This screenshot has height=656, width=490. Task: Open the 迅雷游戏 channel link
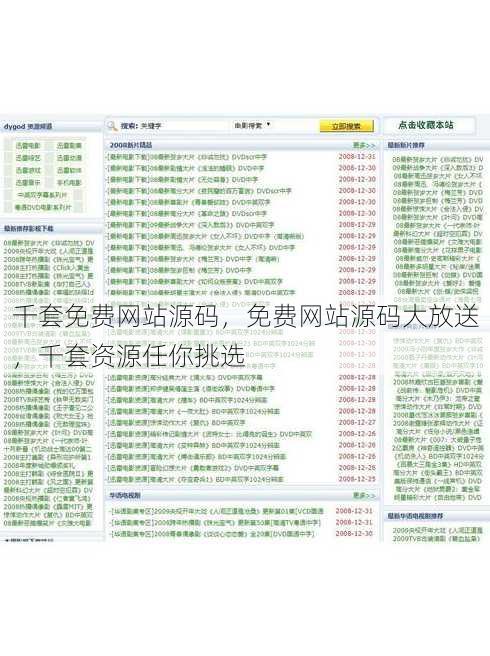(28, 170)
